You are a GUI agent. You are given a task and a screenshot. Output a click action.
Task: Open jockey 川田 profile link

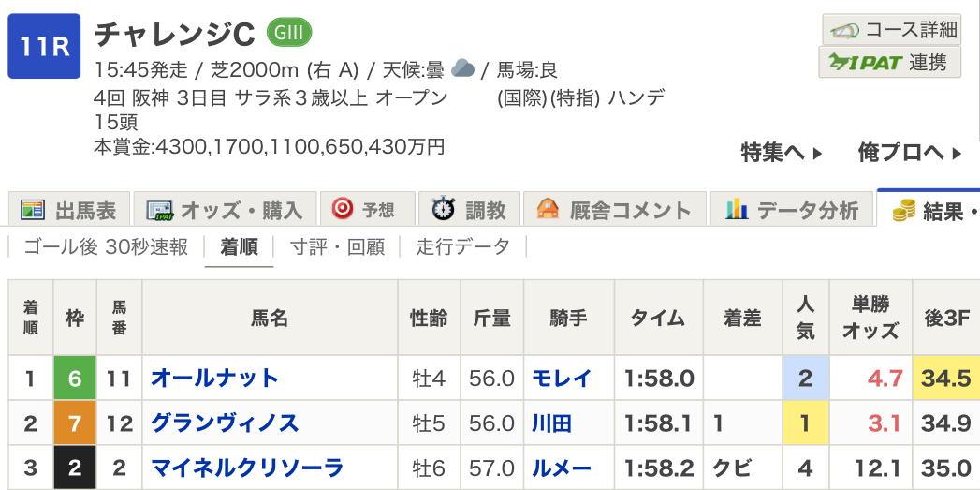pos(551,423)
